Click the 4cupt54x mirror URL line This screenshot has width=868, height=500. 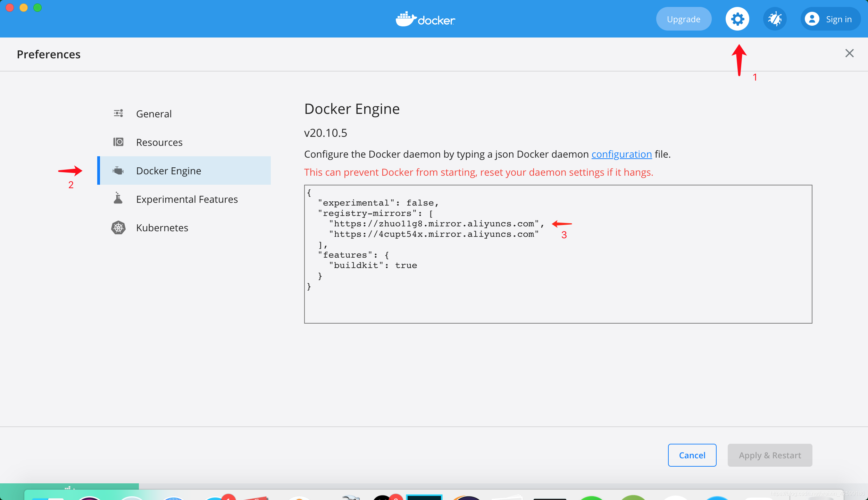434,234
